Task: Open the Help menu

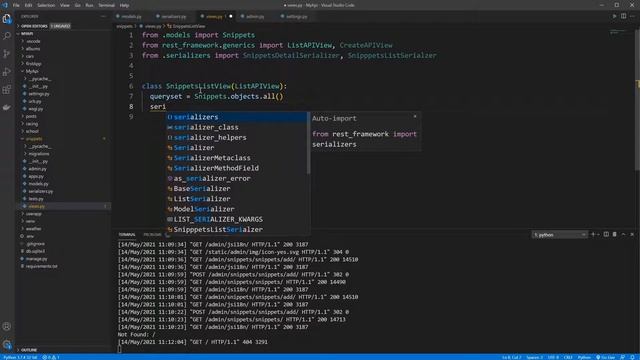Action: click(124, 5)
